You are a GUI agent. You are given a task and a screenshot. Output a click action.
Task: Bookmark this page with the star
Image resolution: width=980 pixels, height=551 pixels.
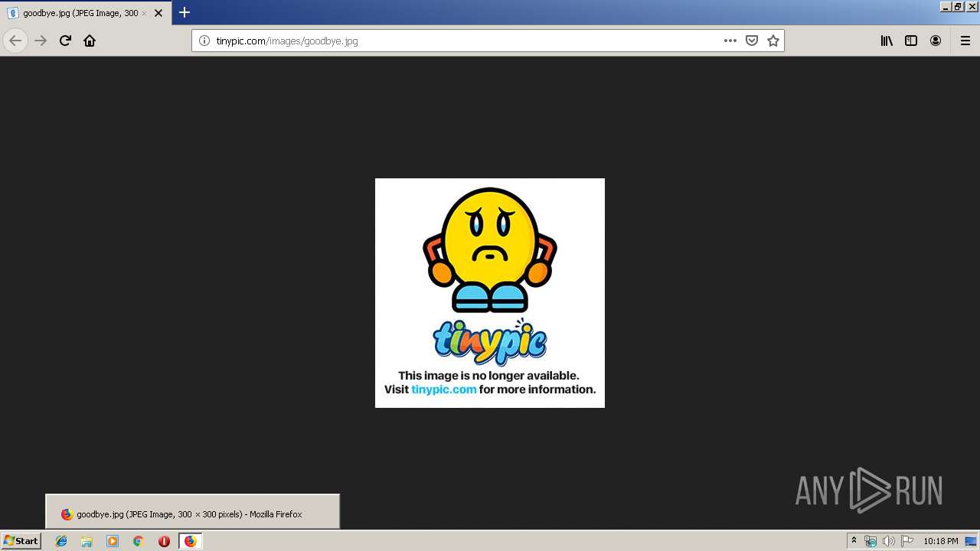tap(773, 41)
